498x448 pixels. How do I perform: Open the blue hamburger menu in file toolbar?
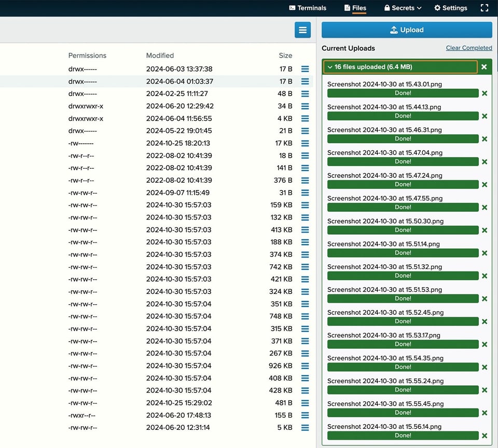(x=302, y=30)
